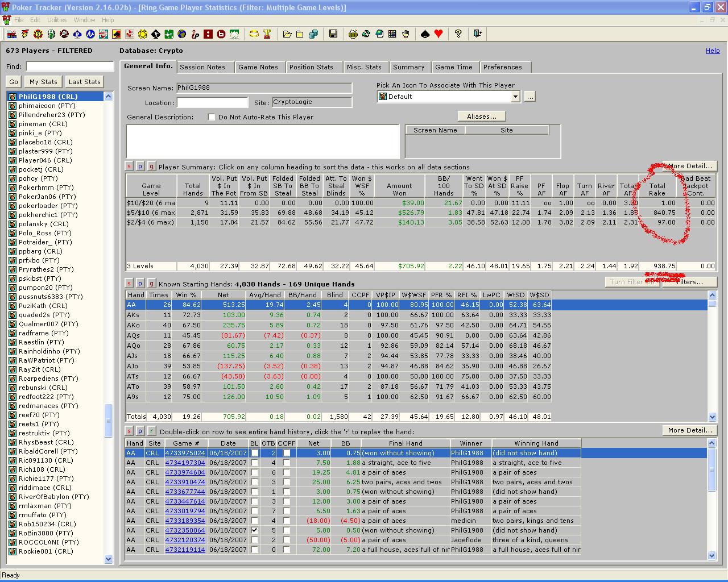Click the General Description text area
Image resolution: width=728 pixels, height=582 pixels.
coord(263,142)
